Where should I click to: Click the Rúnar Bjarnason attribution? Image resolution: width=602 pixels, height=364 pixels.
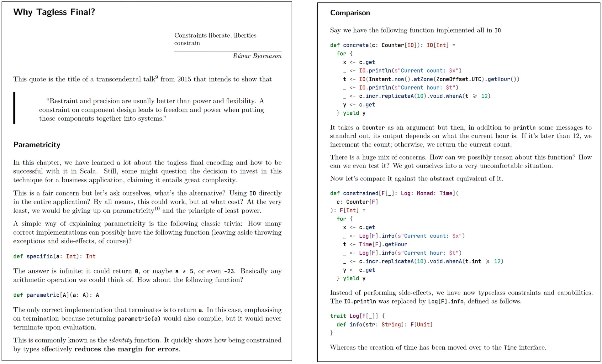coord(257,56)
